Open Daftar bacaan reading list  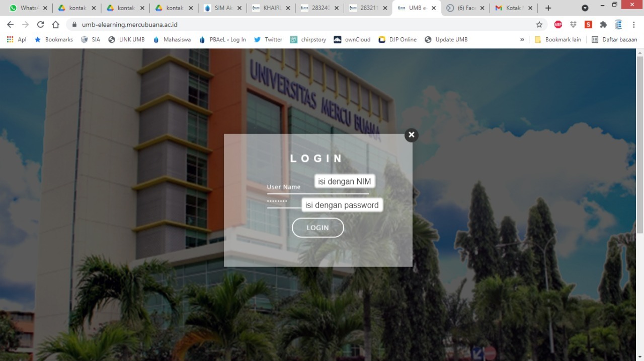pyautogui.click(x=614, y=39)
